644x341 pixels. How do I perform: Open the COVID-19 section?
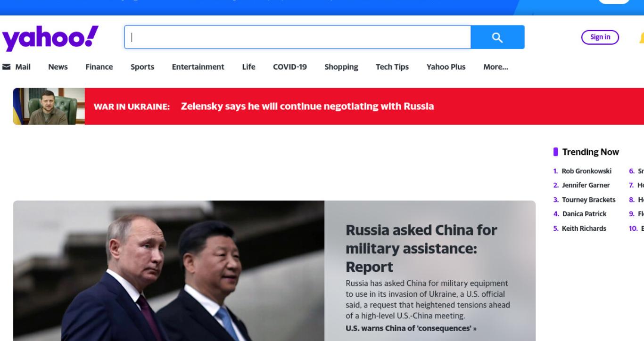click(290, 67)
